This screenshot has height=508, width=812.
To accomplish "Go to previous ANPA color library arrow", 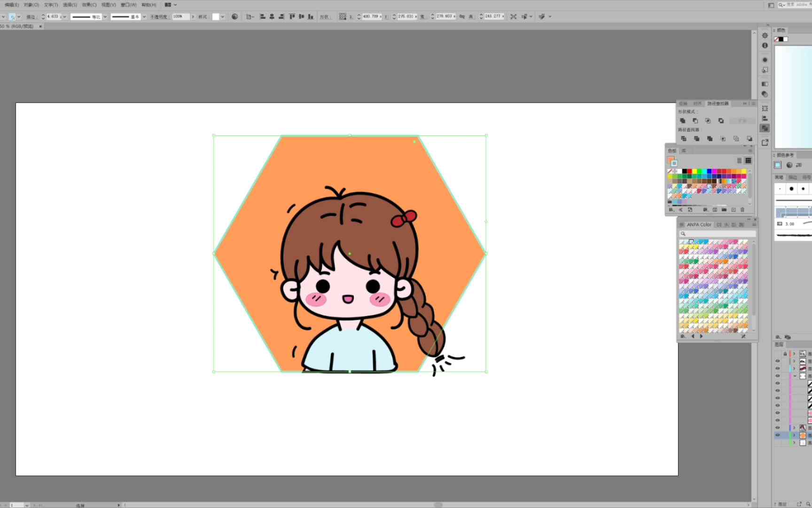I will pos(693,336).
